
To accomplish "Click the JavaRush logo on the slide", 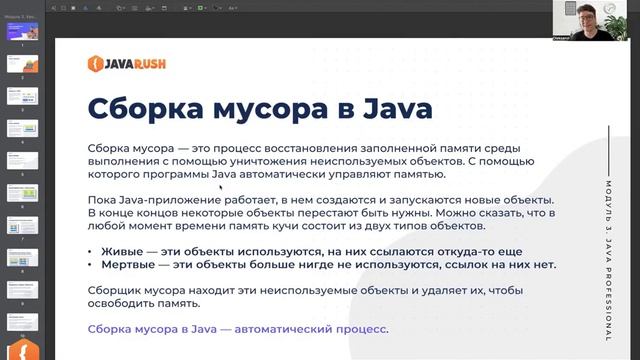I will 127,64.
